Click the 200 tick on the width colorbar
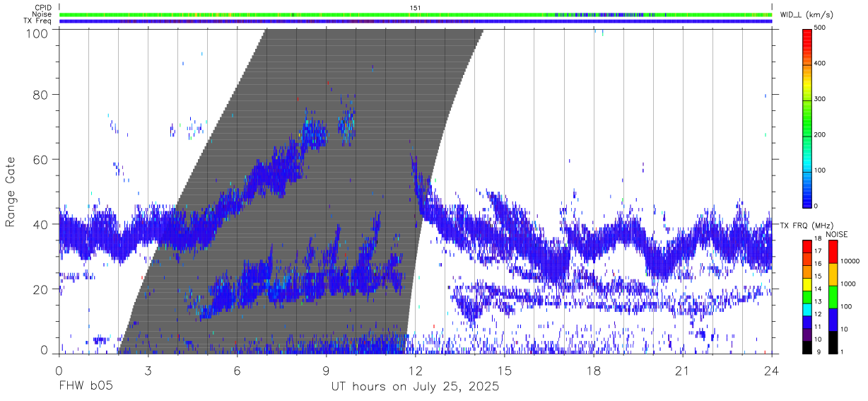Image resolution: width=868 pixels, height=401 pixels. point(821,134)
